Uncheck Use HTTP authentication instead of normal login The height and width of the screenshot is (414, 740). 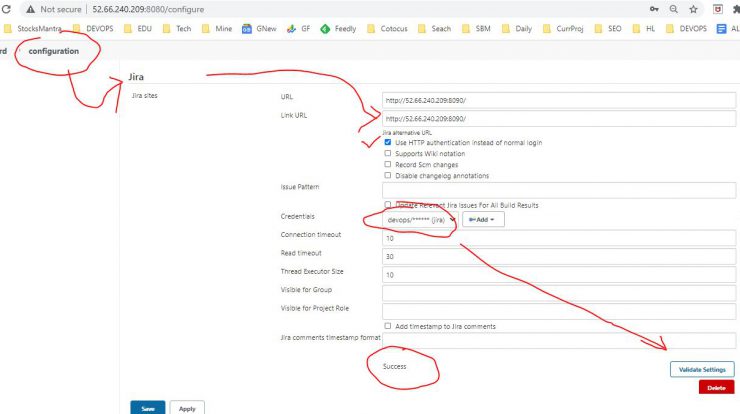387,142
